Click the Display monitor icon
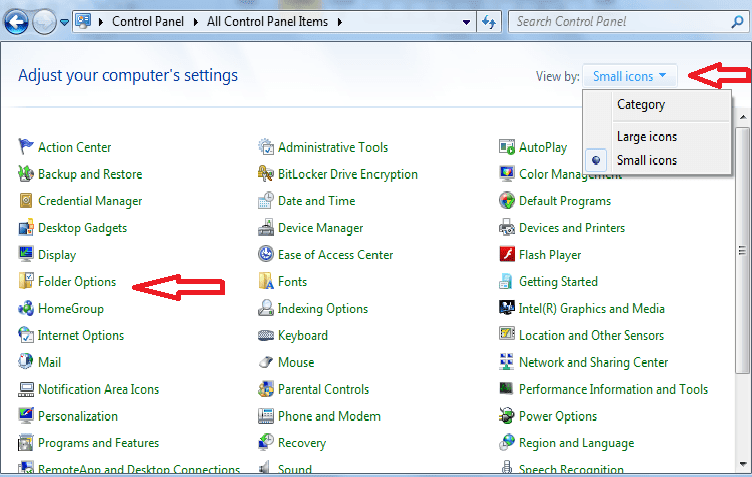The width and height of the screenshot is (752, 477). 25,254
